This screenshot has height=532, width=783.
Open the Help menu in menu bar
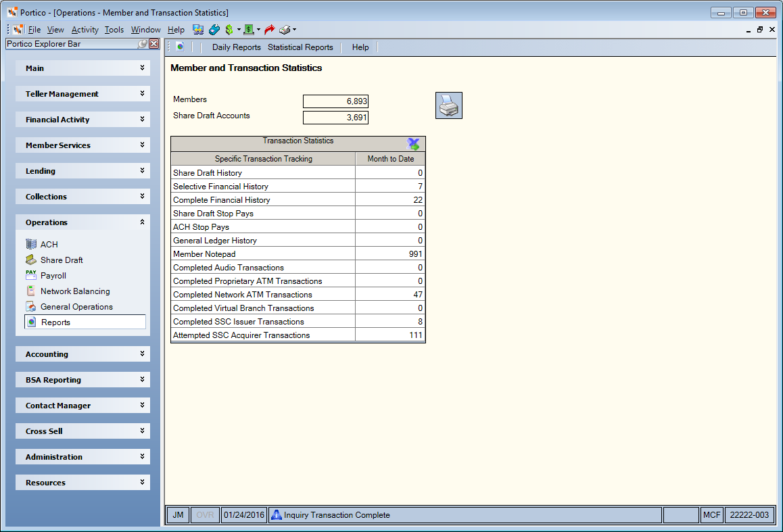176,30
